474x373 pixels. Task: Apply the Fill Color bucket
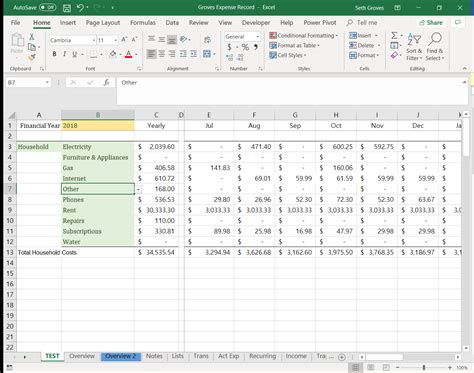tap(113, 54)
